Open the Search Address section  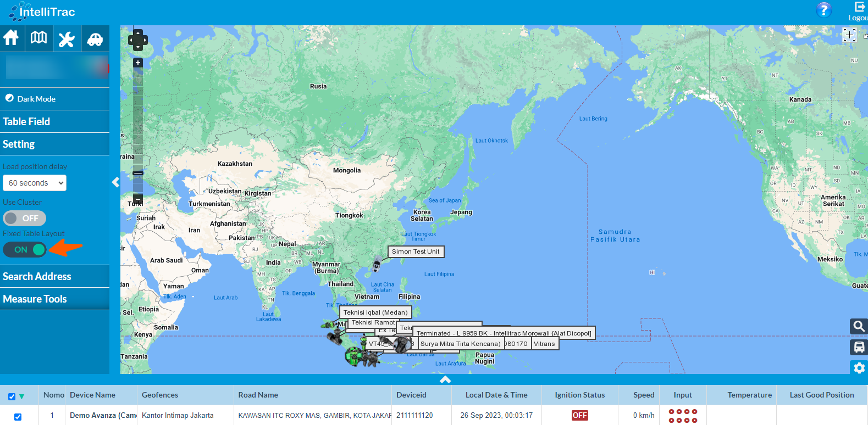pos(37,277)
